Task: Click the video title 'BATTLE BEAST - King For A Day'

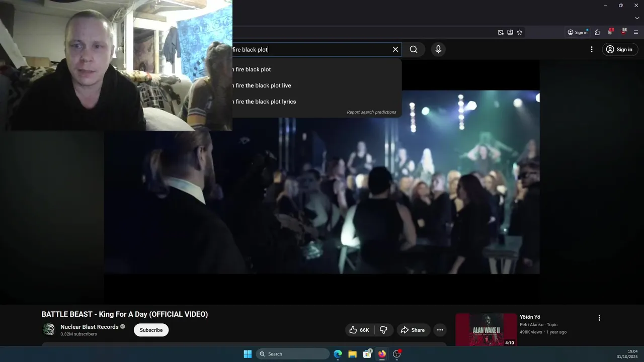Action: pos(124,314)
